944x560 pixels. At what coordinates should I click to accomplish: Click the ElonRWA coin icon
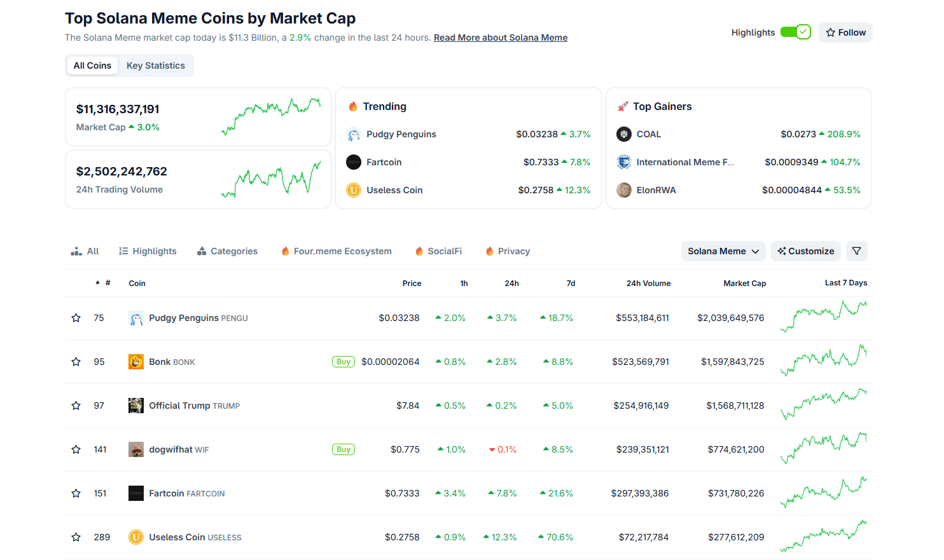pyautogui.click(x=624, y=190)
